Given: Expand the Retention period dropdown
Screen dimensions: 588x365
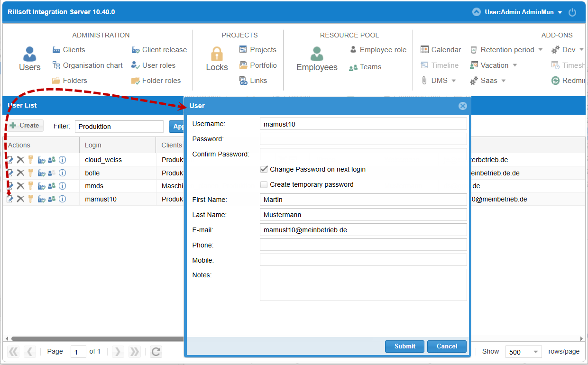Looking at the screenshot, I should click(540, 50).
